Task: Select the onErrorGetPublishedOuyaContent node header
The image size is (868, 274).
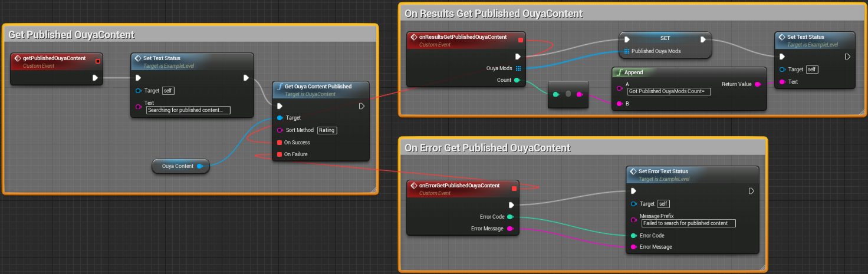Action: tap(463, 189)
